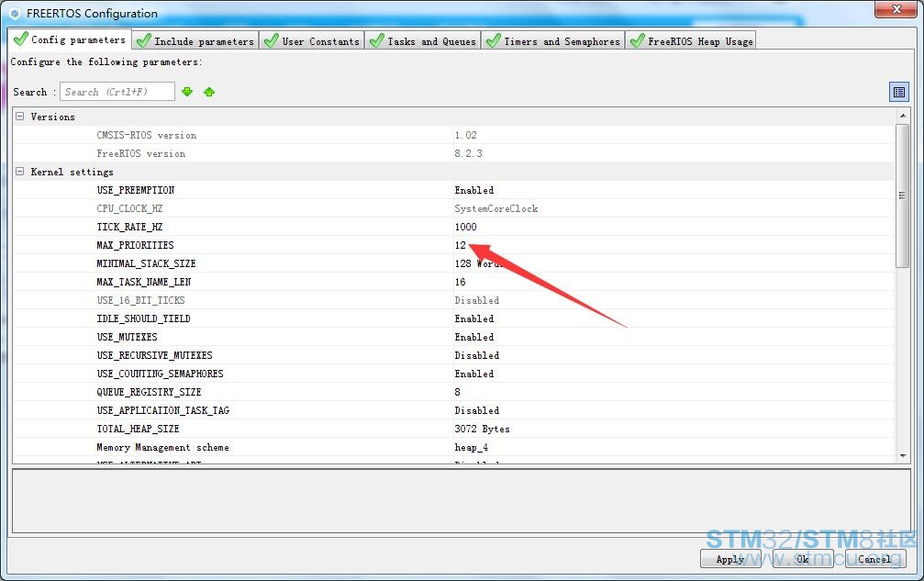The height and width of the screenshot is (581, 924).
Task: Click the green up arrow search-previous icon
Action: point(209,92)
